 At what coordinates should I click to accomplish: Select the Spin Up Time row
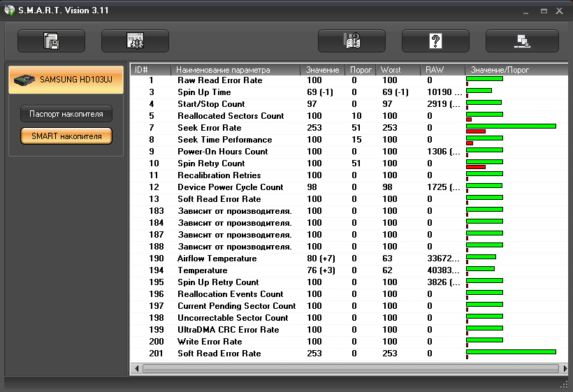(x=349, y=92)
